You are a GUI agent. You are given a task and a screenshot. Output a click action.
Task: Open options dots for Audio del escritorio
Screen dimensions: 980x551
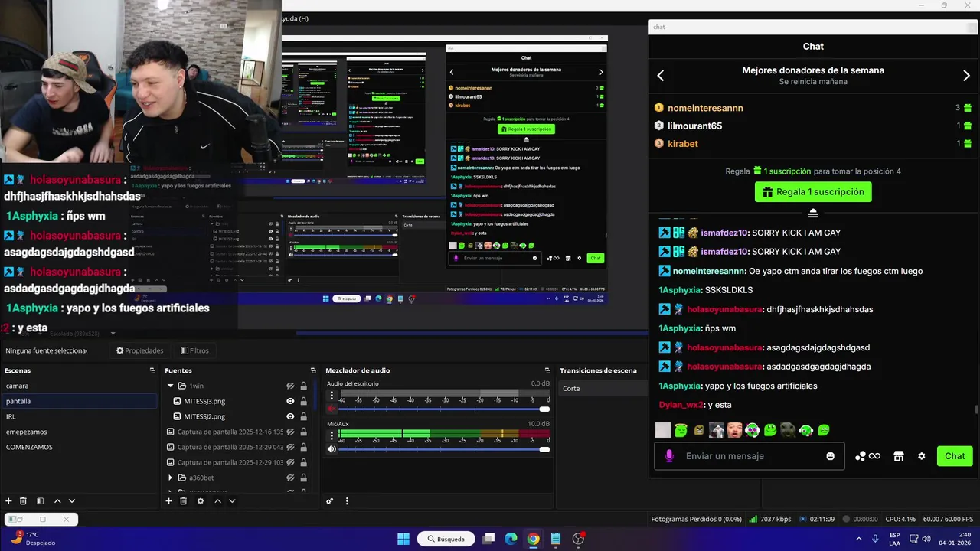click(332, 396)
